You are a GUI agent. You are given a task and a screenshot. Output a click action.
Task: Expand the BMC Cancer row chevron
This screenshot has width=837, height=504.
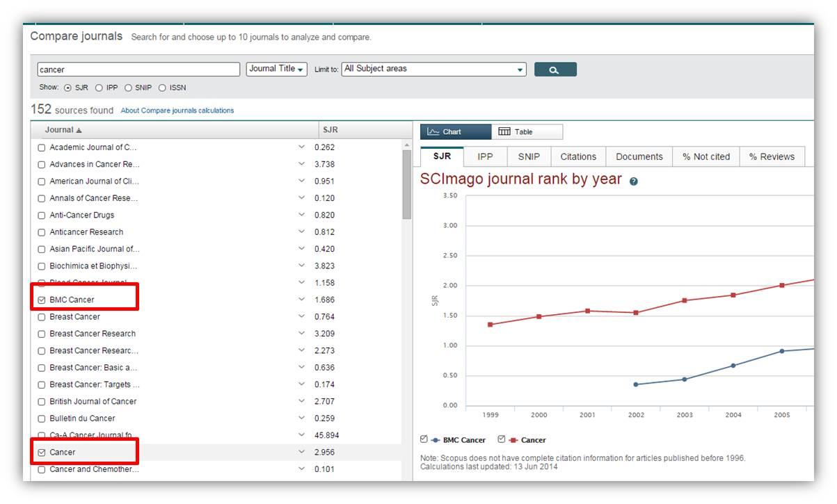point(301,300)
